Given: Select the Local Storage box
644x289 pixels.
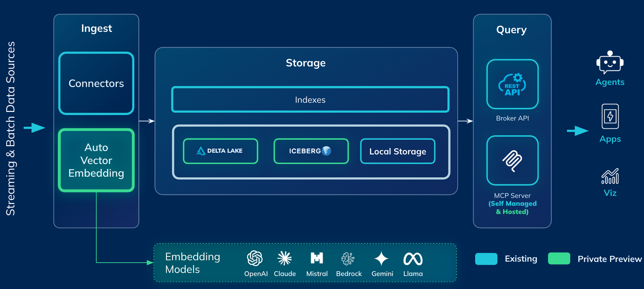Looking at the screenshot, I should tap(398, 151).
